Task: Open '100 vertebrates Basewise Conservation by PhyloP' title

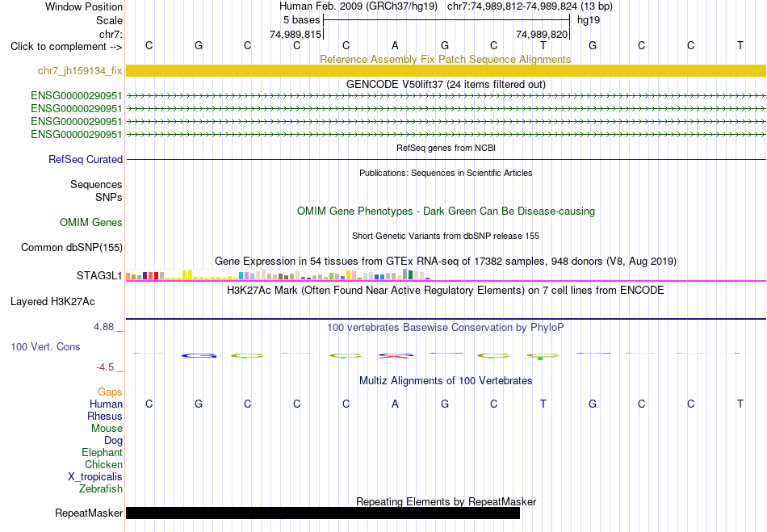Action: pos(446,328)
